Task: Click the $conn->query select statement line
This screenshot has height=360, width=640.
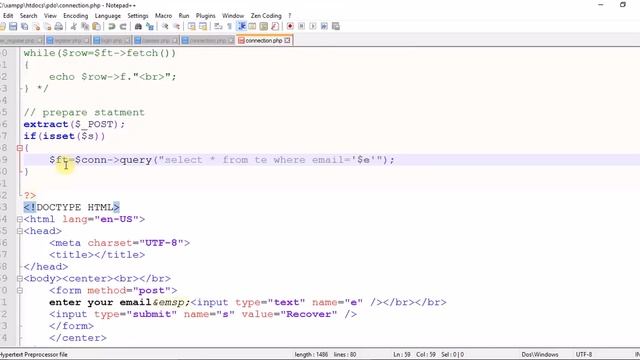Action: (x=222, y=160)
